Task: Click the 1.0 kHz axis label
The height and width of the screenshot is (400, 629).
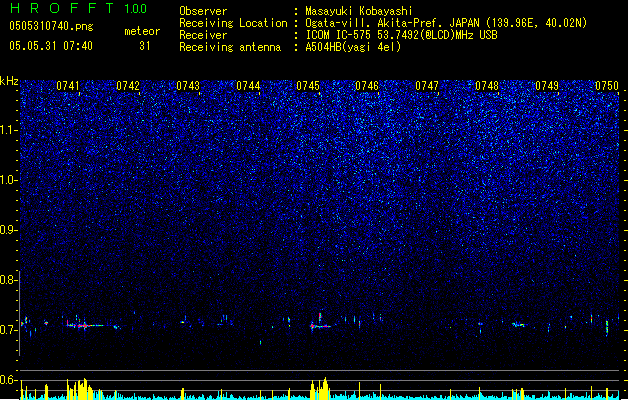Action: tap(9, 180)
